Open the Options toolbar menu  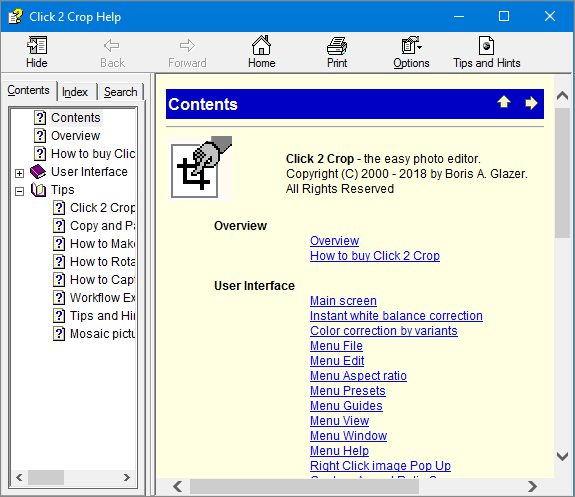click(x=411, y=52)
